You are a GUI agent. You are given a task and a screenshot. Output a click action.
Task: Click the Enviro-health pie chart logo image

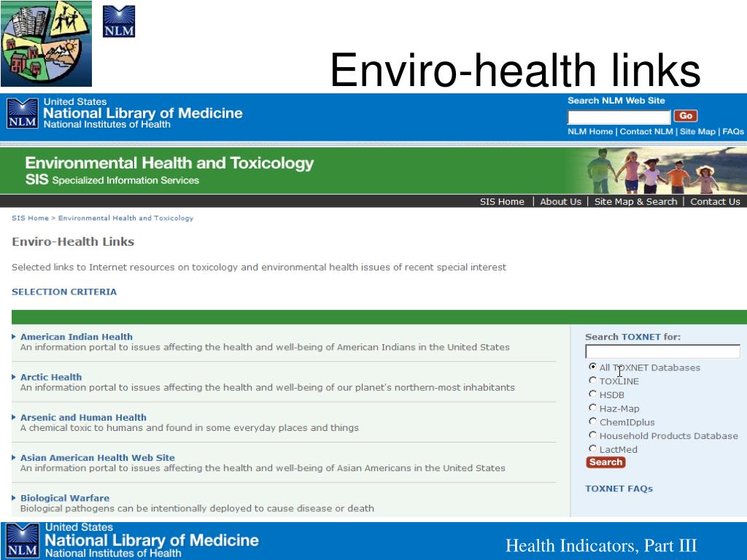click(46, 43)
